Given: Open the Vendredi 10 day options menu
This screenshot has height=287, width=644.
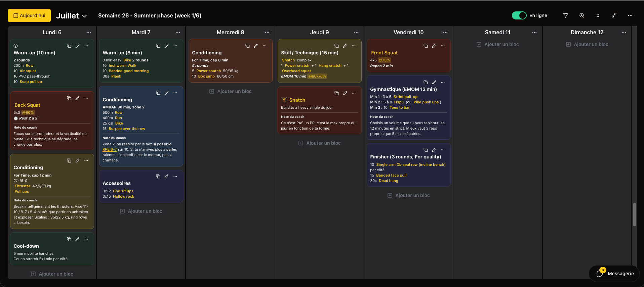Looking at the screenshot, I should coord(445,32).
